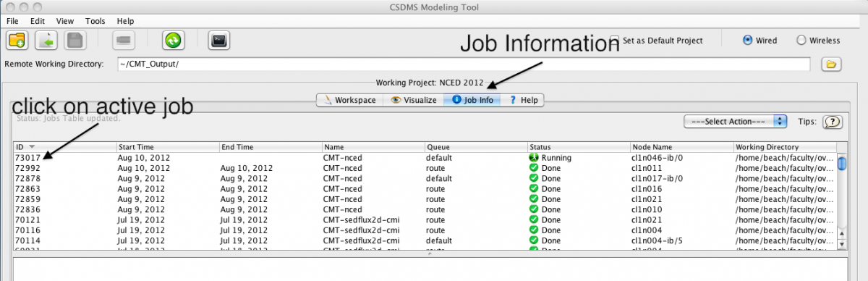Sort jobs by the ID column header
Image resolution: width=868 pixels, height=281 pixels.
[64, 147]
